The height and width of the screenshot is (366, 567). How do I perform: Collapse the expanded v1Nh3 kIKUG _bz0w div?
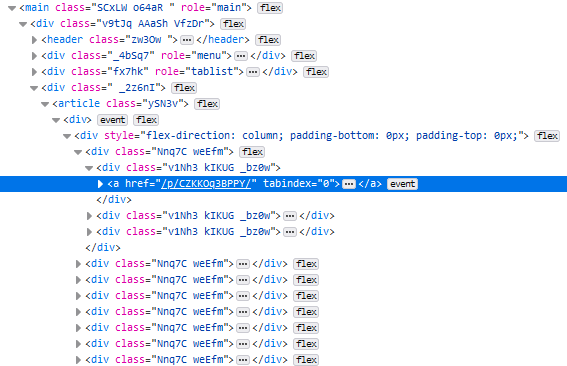tap(89, 168)
